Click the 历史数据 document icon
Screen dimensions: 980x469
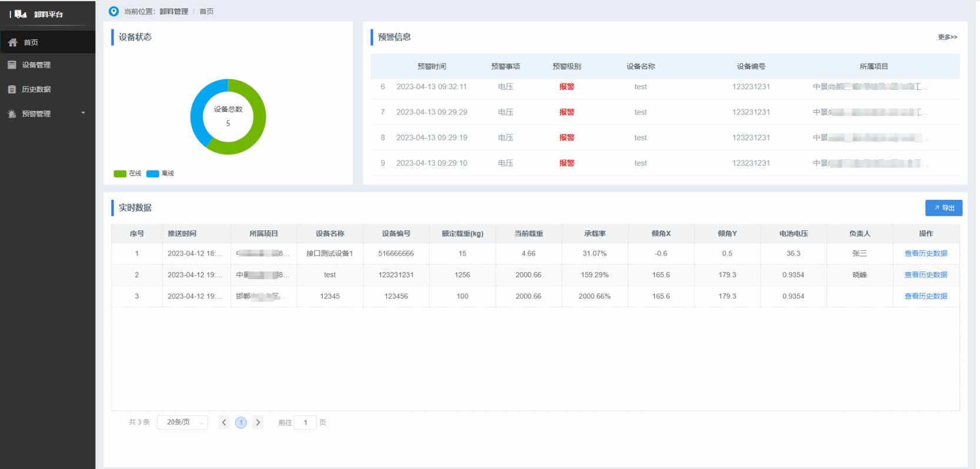[12, 89]
